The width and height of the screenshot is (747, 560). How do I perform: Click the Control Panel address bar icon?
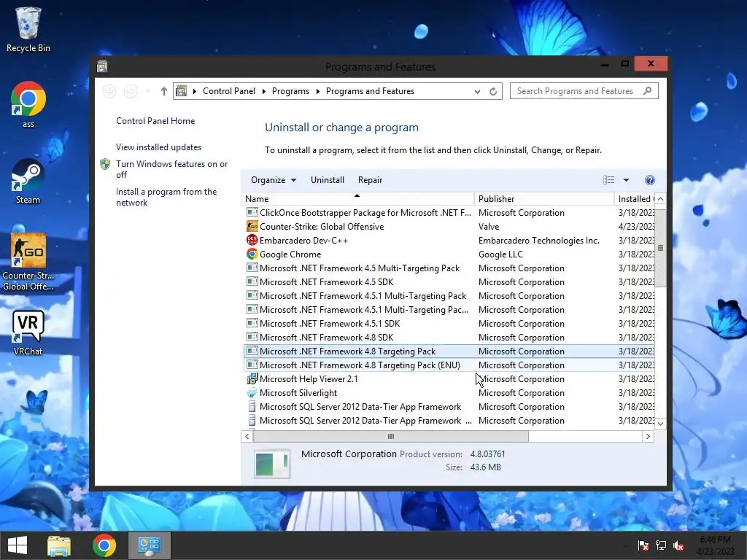(x=182, y=91)
